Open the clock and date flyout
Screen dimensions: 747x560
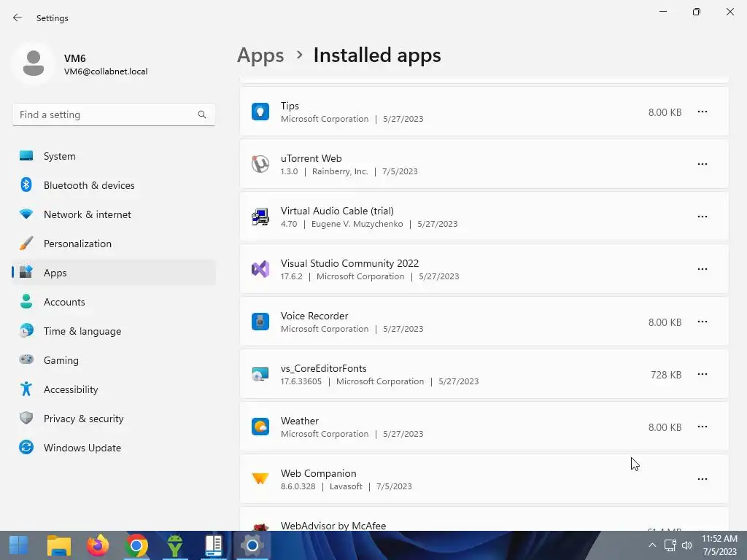tap(719, 545)
